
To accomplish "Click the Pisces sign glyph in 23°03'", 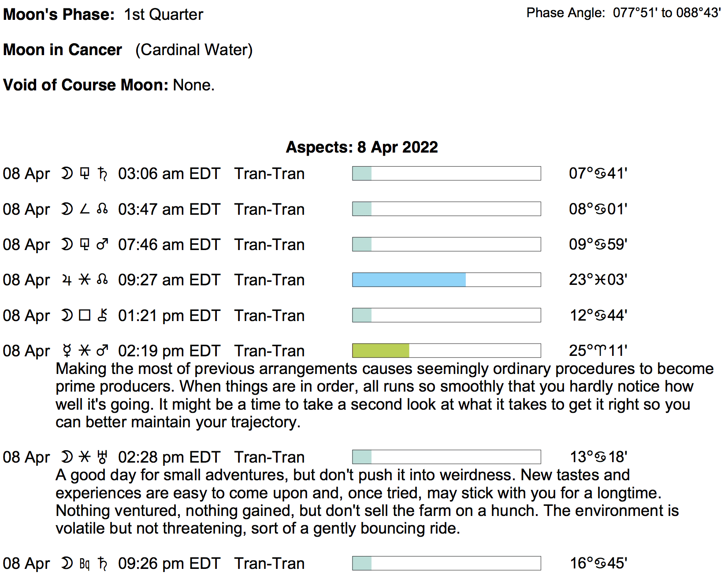I will [x=600, y=280].
